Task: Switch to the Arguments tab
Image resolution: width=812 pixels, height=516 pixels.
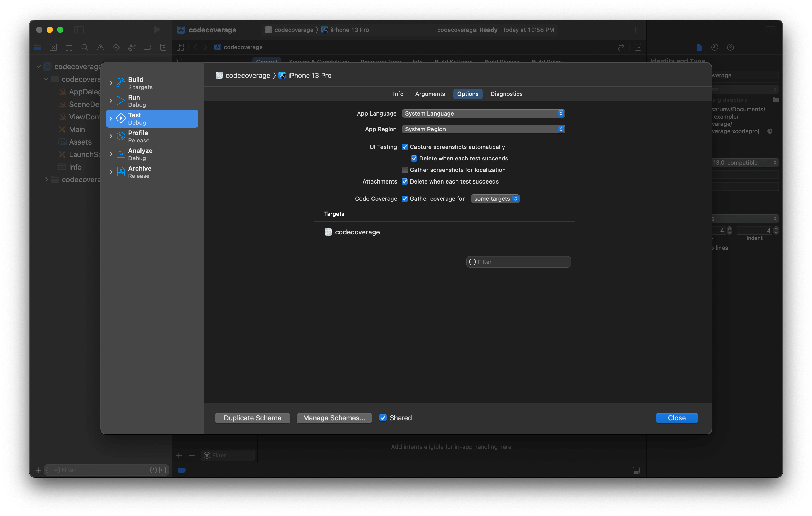Action: (430, 94)
